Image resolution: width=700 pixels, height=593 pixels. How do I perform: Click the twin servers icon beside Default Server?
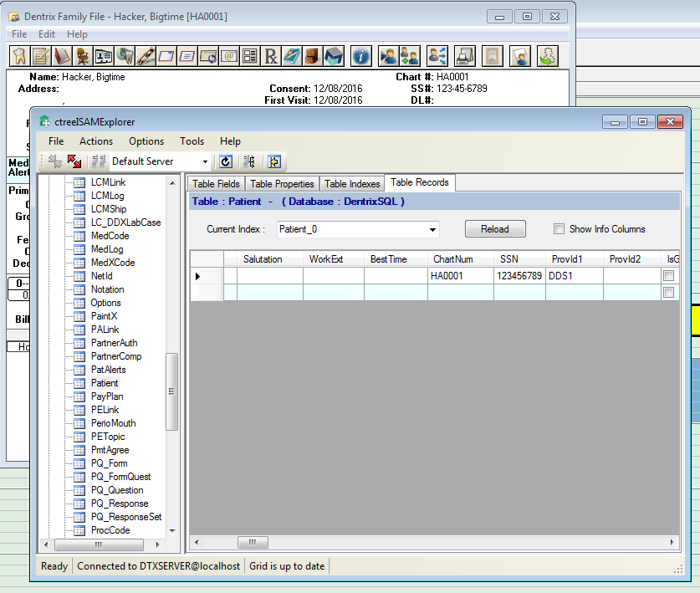click(x=99, y=161)
